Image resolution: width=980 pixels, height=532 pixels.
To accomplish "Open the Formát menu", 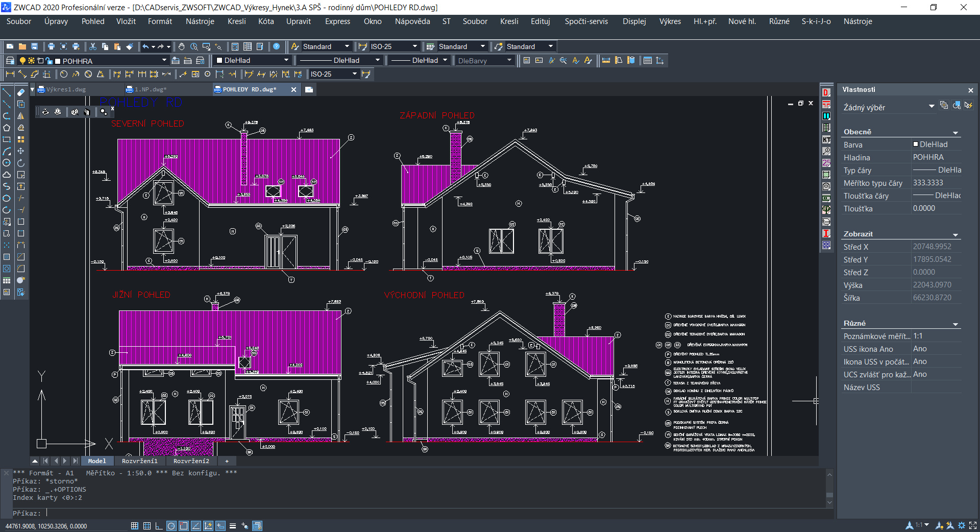I will [160, 21].
